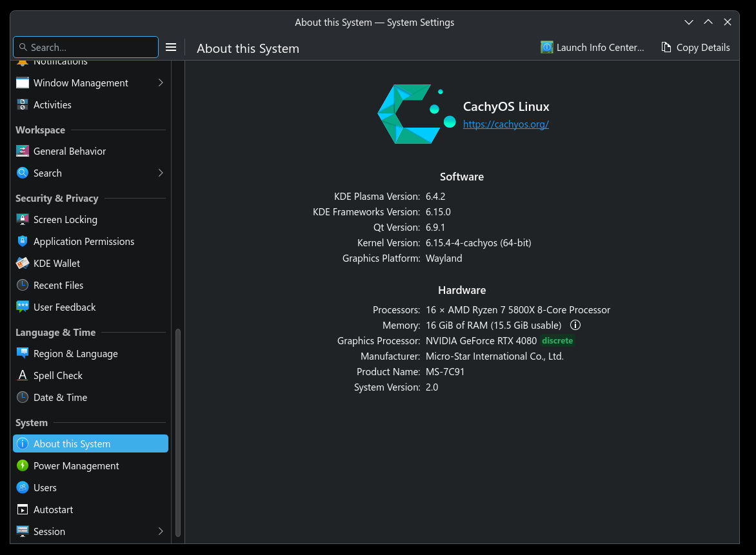Click product name 'MS-7C91'
This screenshot has height=555, width=756.
[445, 372]
